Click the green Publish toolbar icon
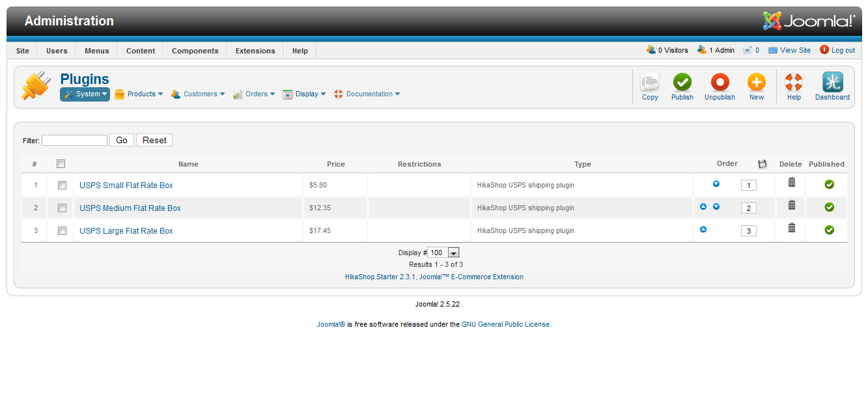 pyautogui.click(x=682, y=82)
